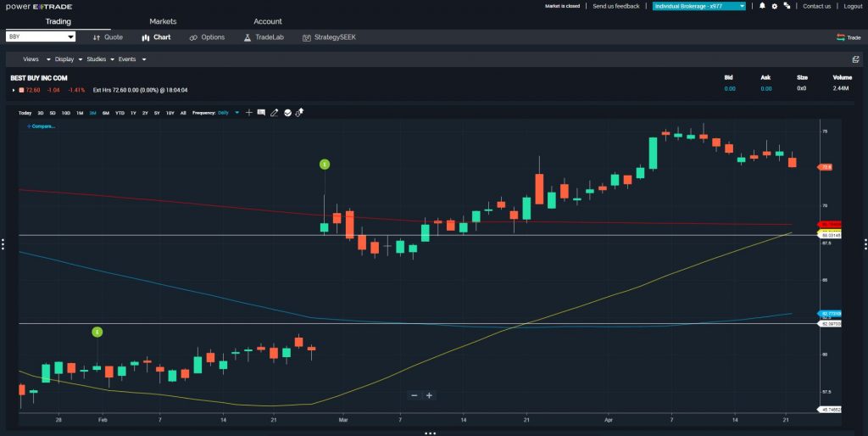Zoom out chart with minus button

(x=414, y=395)
